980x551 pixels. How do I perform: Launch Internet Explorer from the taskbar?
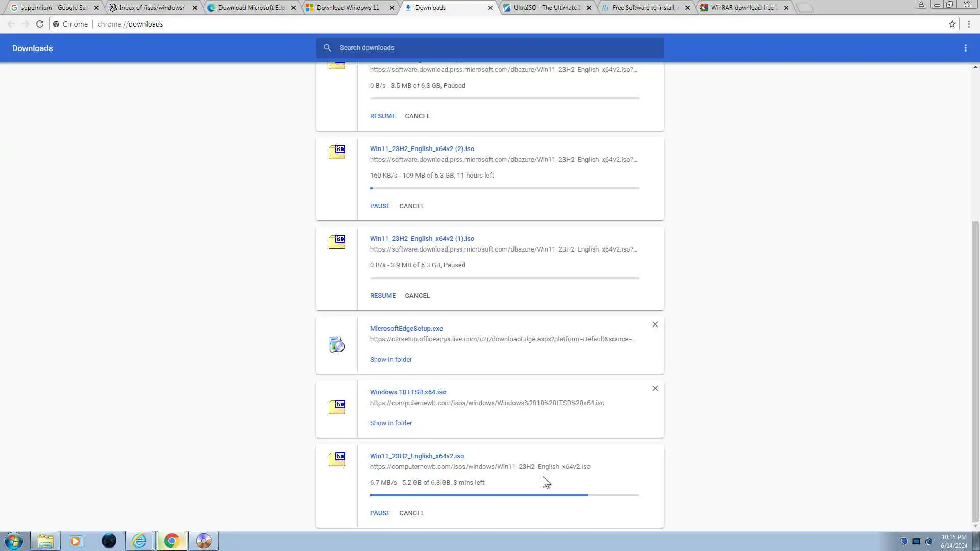(139, 541)
